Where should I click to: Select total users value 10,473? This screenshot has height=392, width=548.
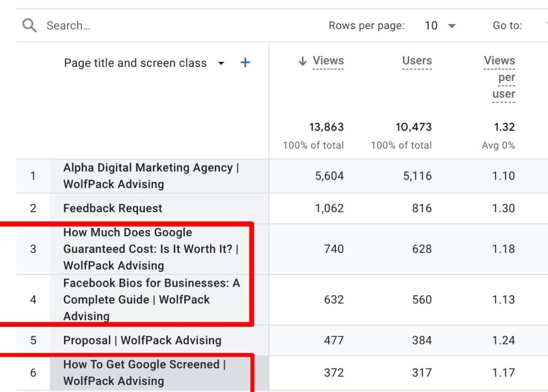pyautogui.click(x=414, y=127)
